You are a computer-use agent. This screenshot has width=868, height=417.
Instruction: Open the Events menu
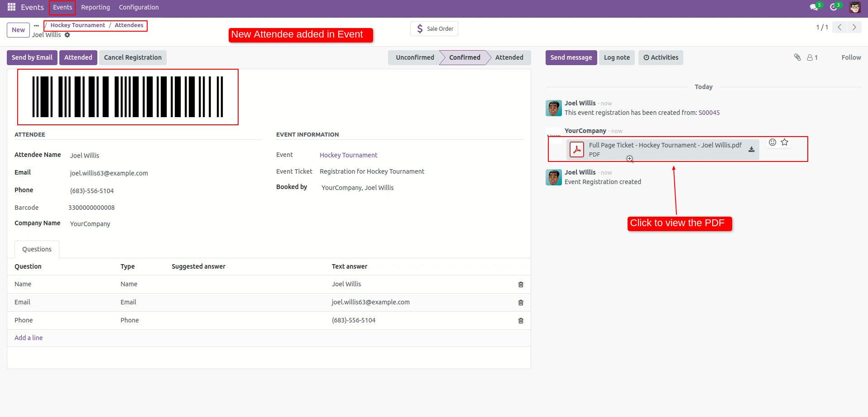point(62,7)
